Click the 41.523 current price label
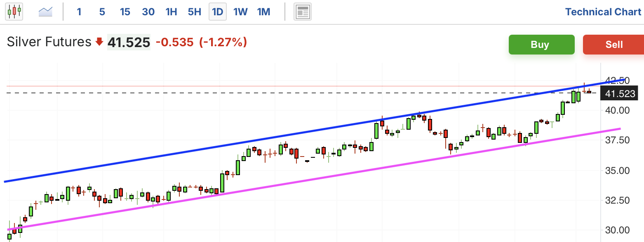 pyautogui.click(x=620, y=94)
